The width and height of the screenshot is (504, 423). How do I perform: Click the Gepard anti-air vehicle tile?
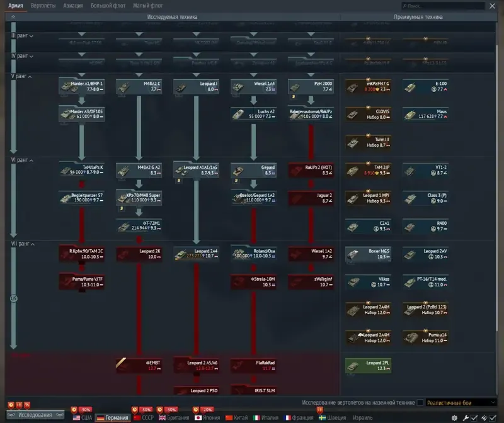click(x=253, y=170)
